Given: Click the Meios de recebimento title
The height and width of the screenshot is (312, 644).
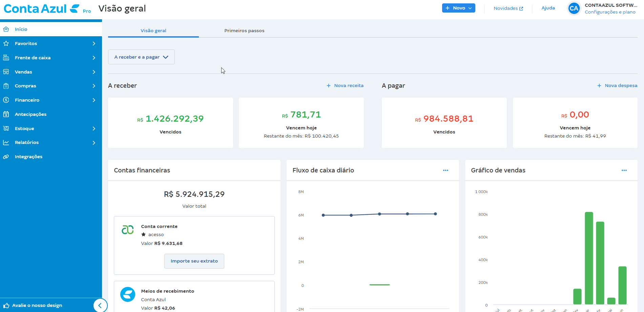Looking at the screenshot, I should tap(168, 291).
